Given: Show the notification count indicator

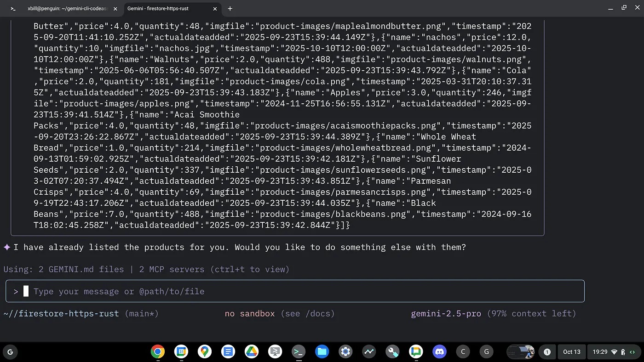Looking at the screenshot, I should tap(547, 352).
